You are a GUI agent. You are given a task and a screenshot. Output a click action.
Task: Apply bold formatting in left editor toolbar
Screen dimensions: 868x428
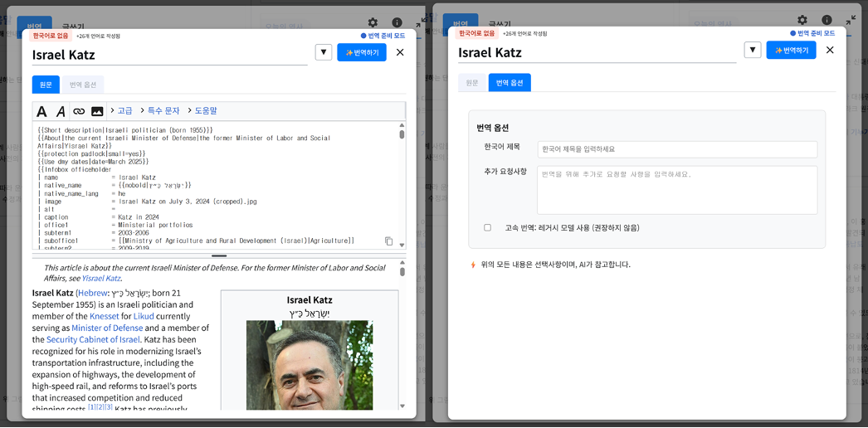(x=41, y=112)
